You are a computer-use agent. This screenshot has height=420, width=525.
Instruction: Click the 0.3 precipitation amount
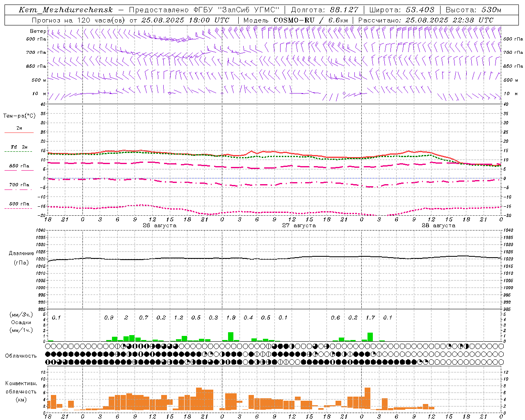coord(213,318)
